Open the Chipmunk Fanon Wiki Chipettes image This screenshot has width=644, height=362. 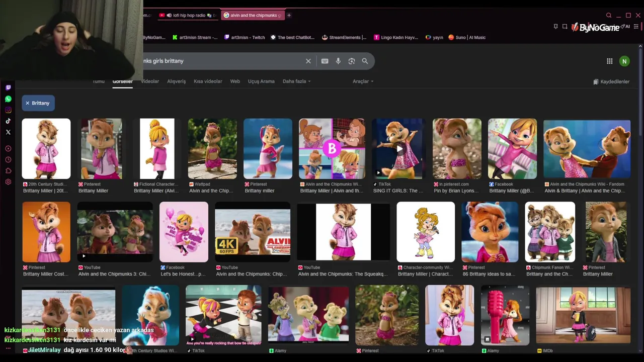click(550, 232)
